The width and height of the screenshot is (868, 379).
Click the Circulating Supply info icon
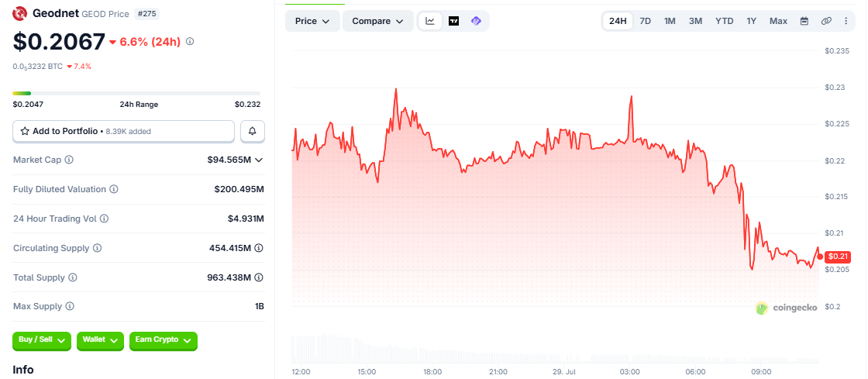point(97,248)
